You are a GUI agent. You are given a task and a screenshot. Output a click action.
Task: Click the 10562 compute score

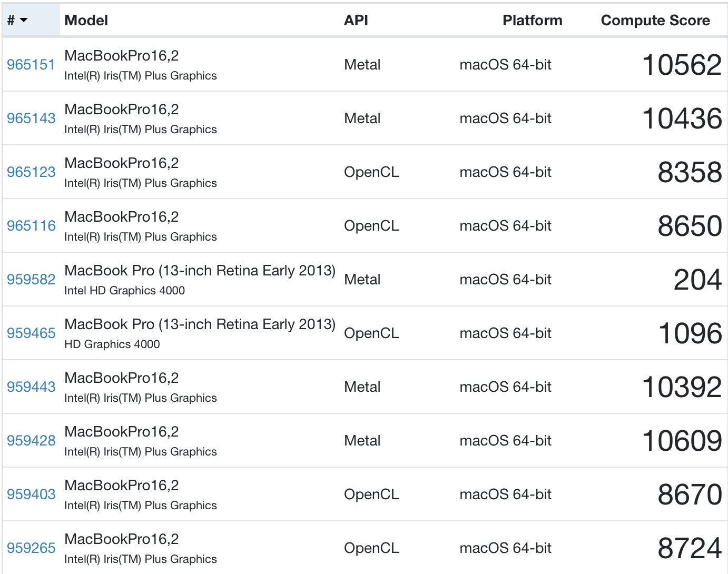pos(682,65)
